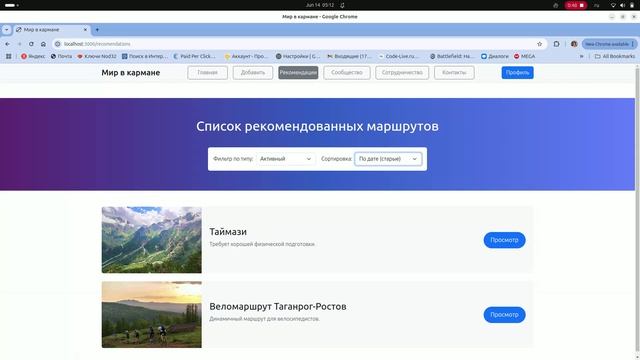Open the Почта bookmark
The width and height of the screenshot is (640, 360).
coord(61,56)
